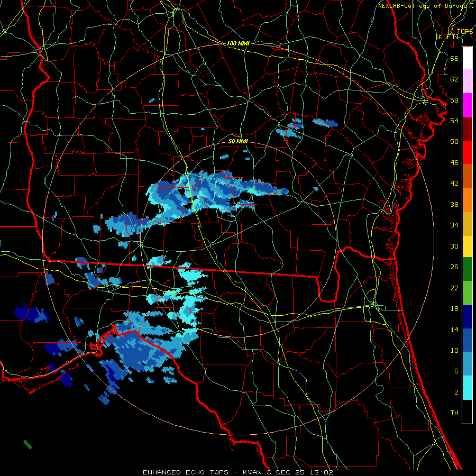
Task: Click the dark orange legend swatch
Action: [467, 176]
